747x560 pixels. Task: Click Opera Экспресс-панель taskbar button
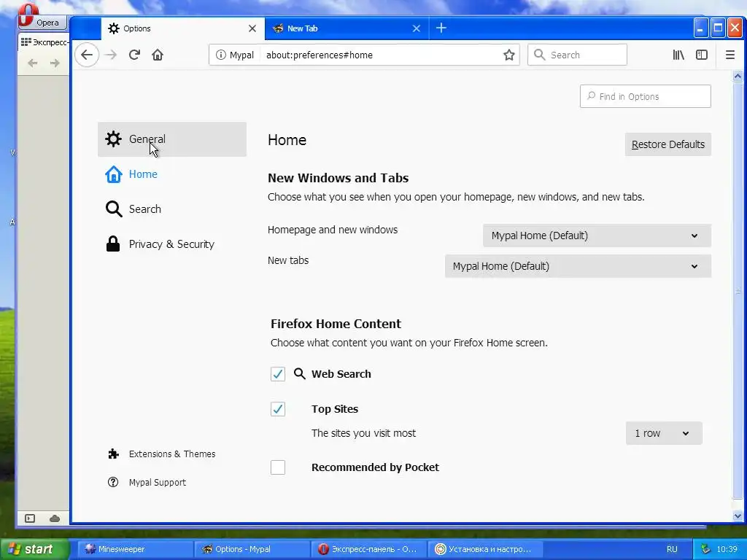369,549
